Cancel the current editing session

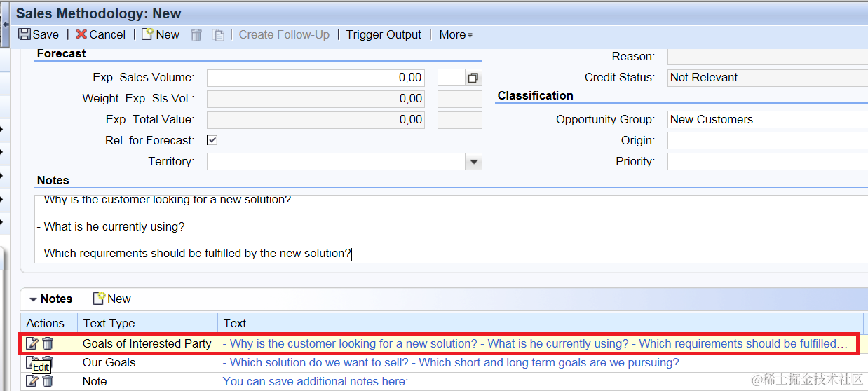click(x=100, y=34)
